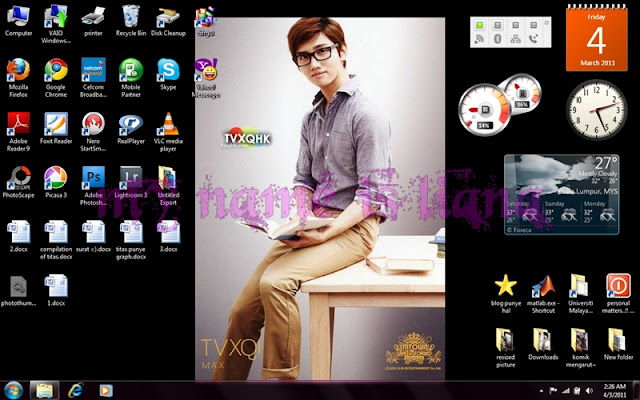This screenshot has height=400, width=640.
Task: Toggle the wired LAN switch in network gadget
Action: coord(516,25)
